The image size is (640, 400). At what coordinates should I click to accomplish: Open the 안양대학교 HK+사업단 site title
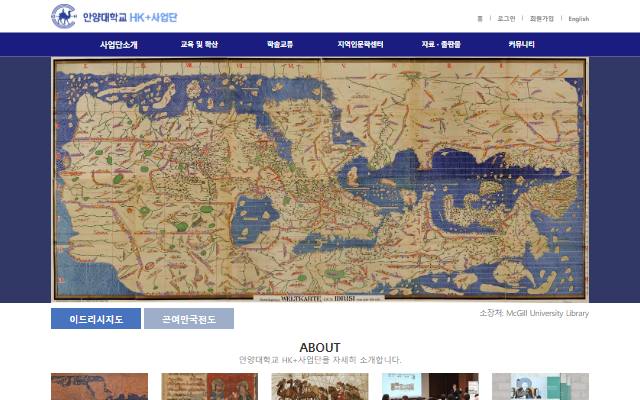coord(130,18)
